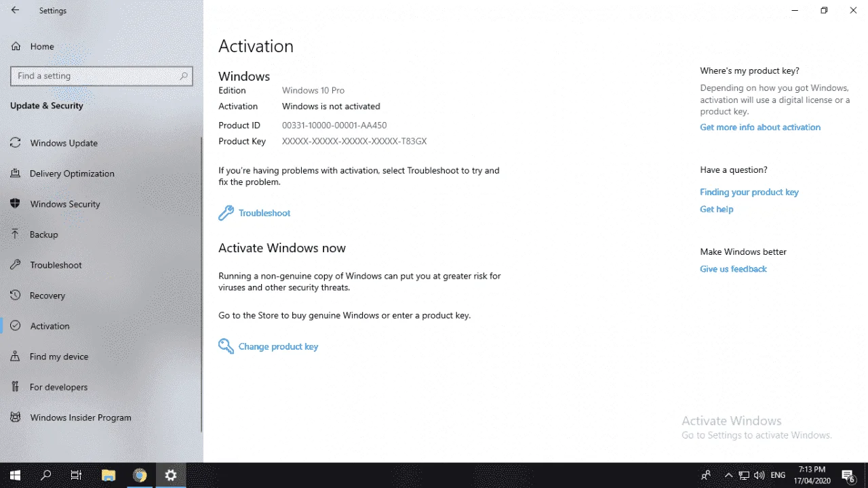
Task: Click the Recovery clock icon
Action: [x=15, y=296]
